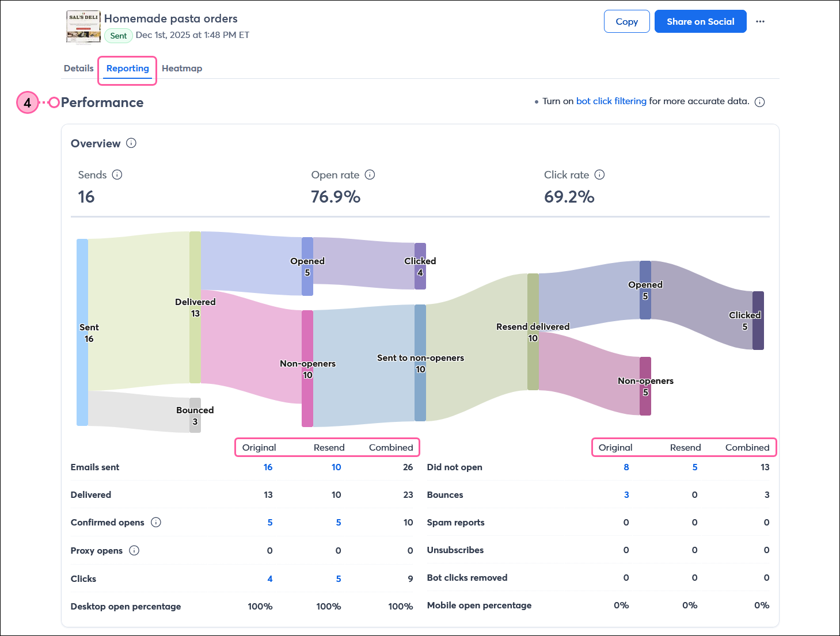Viewport: 840px width, 636px height.
Task: Click the Copy button
Action: [626, 21]
